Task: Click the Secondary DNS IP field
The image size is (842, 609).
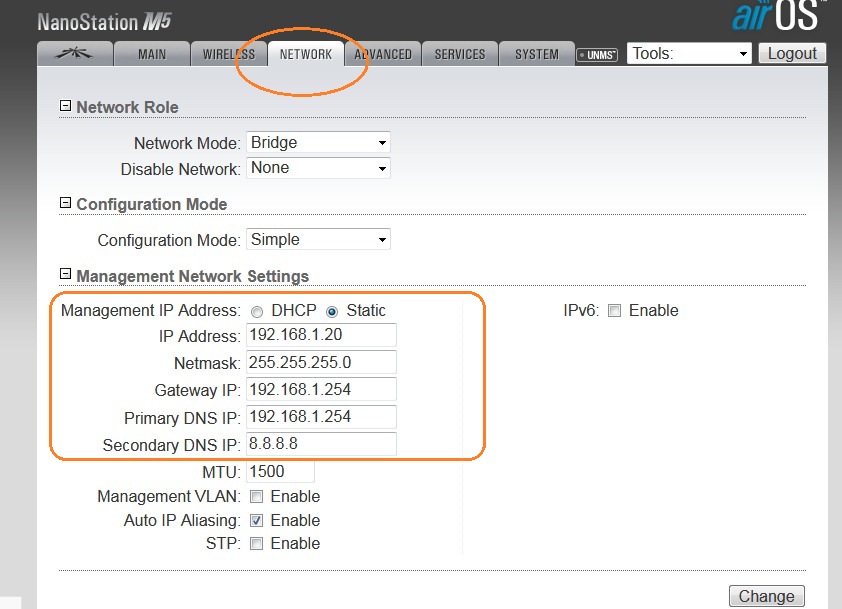Action: coord(321,444)
